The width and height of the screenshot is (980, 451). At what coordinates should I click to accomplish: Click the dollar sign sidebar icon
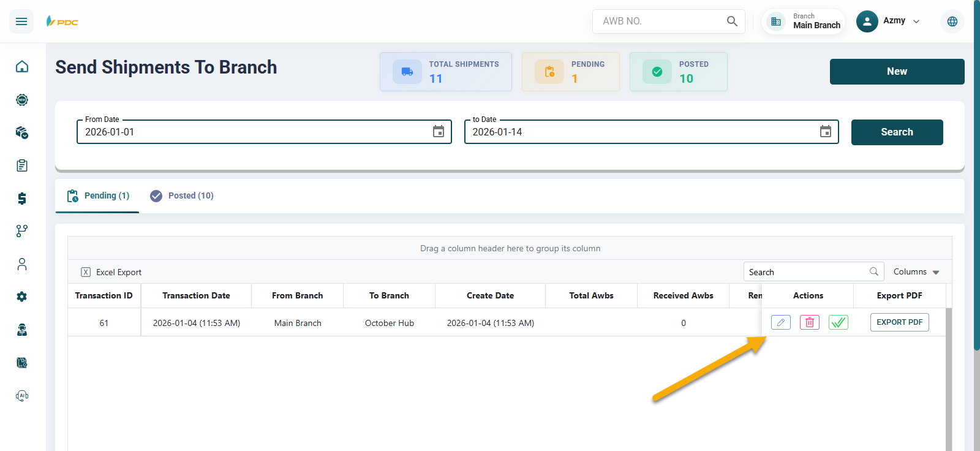[22, 198]
